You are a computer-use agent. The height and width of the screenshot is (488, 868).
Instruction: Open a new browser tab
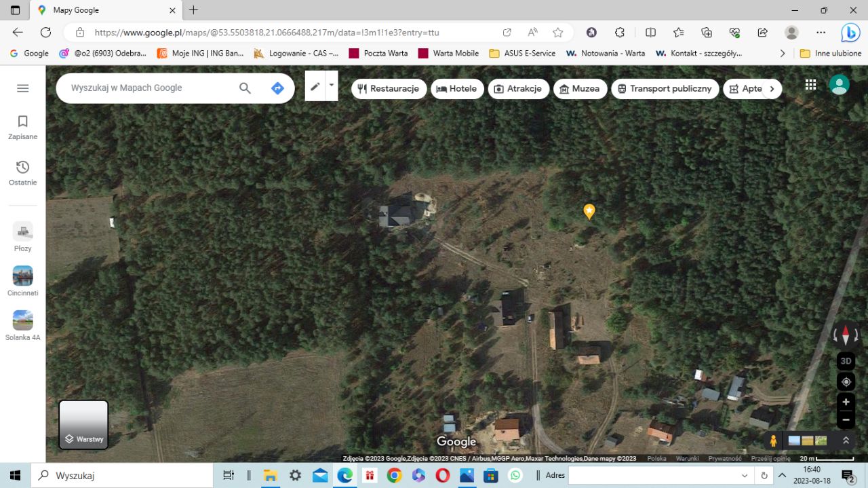[194, 10]
